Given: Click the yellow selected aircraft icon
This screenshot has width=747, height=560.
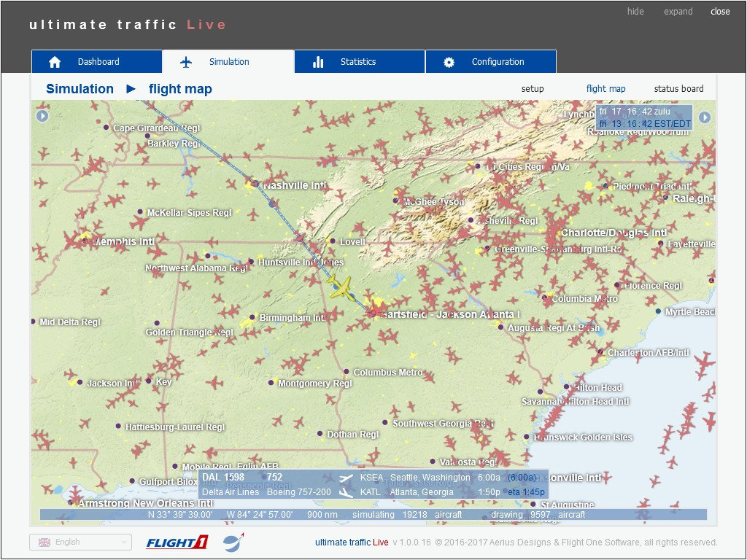Looking at the screenshot, I should click(340, 287).
